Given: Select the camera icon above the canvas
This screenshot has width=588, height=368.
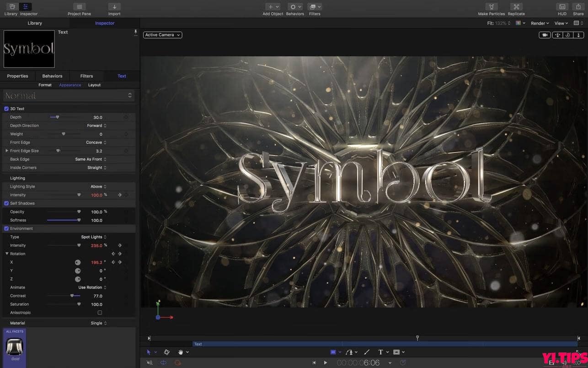Looking at the screenshot, I should click(544, 34).
